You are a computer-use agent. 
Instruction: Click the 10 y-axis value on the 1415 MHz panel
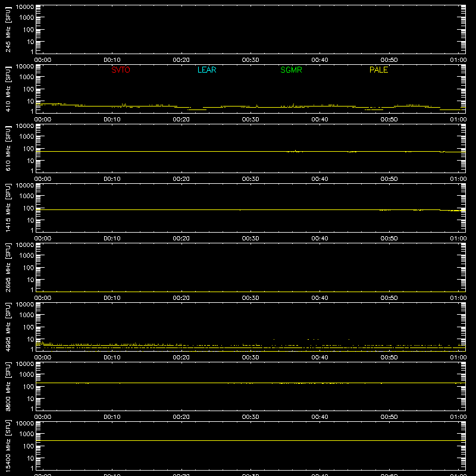tap(31, 220)
